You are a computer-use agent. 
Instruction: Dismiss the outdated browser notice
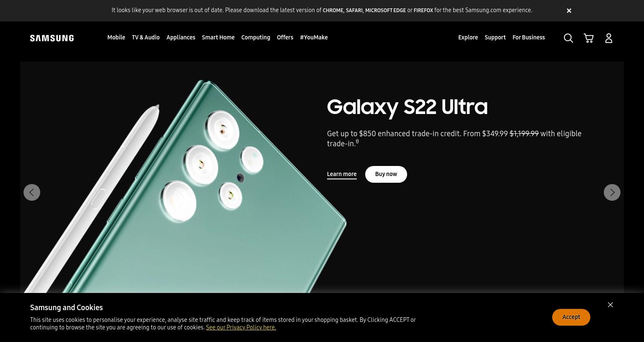click(569, 10)
